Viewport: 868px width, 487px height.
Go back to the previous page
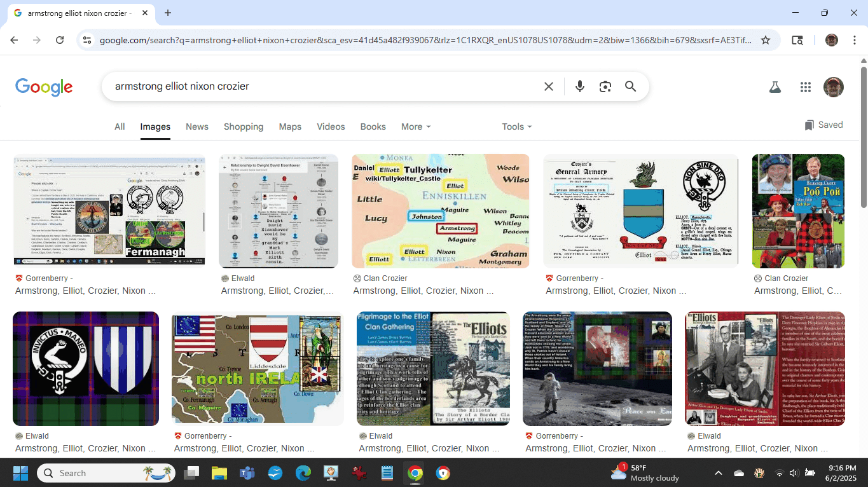(x=14, y=40)
